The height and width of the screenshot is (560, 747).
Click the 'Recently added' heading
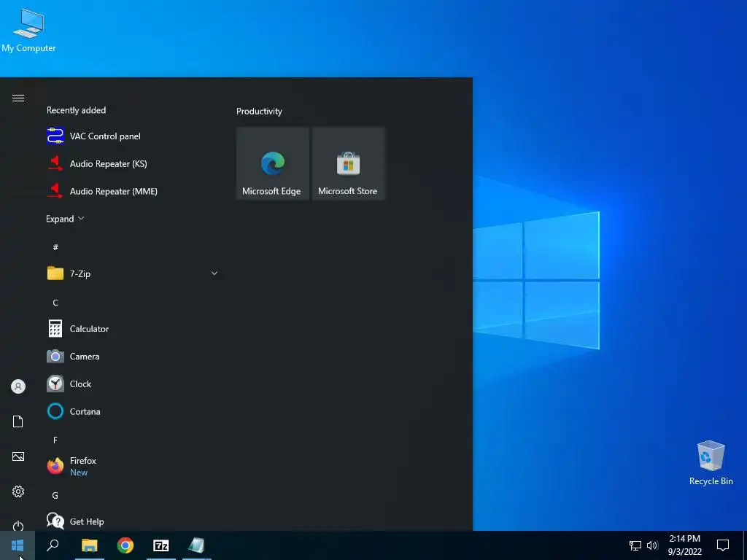(76, 111)
